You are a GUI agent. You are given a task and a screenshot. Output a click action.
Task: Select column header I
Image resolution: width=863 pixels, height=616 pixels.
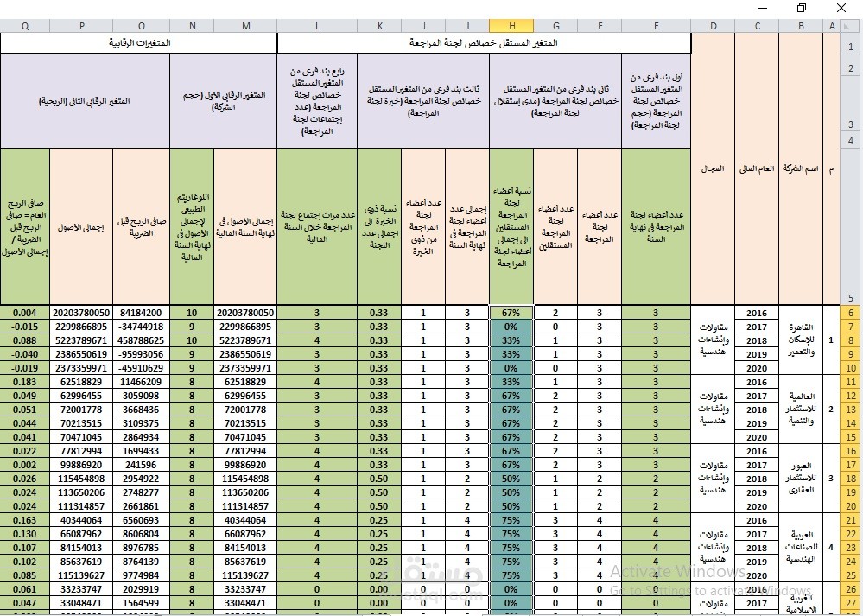[x=467, y=26]
